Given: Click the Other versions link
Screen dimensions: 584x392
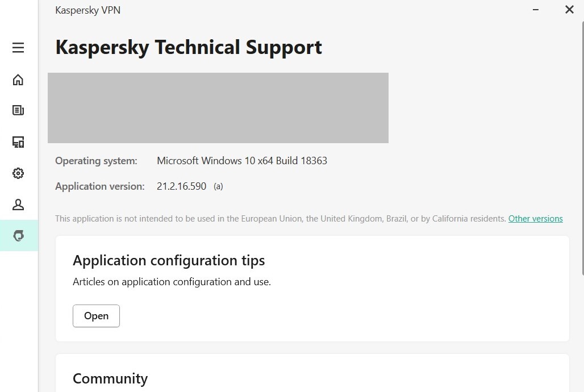Looking at the screenshot, I should [x=535, y=219].
